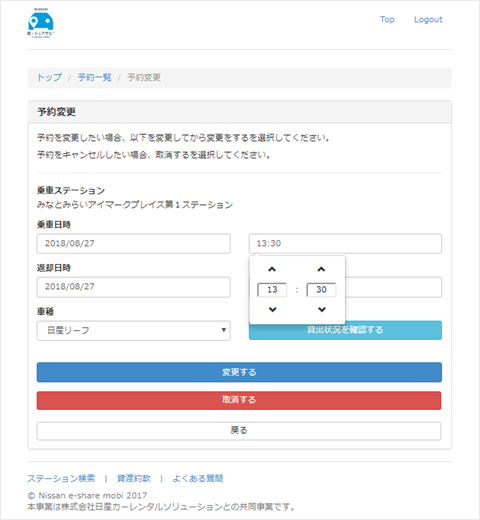Select the pickup date field 2018/08/27

click(134, 244)
